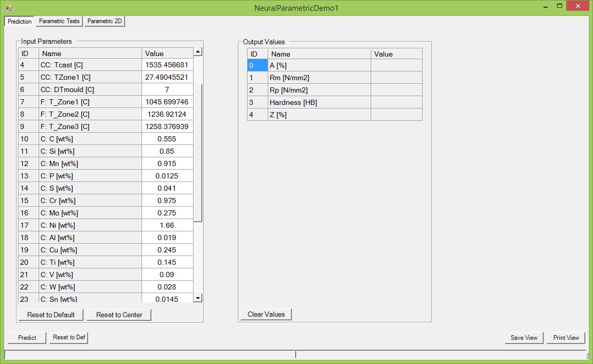Viewport: 593px width, 364px height.
Task: Click Reset to Default under Input Parameters
Action: coord(50,315)
